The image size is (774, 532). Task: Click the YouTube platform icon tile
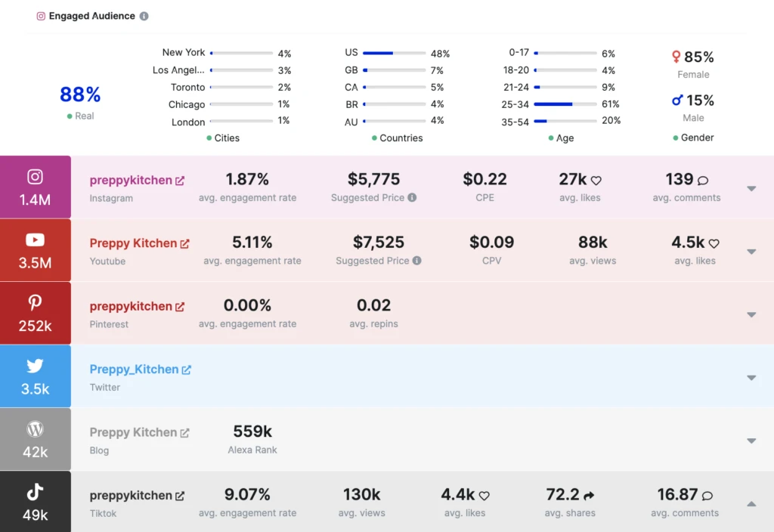tap(35, 250)
